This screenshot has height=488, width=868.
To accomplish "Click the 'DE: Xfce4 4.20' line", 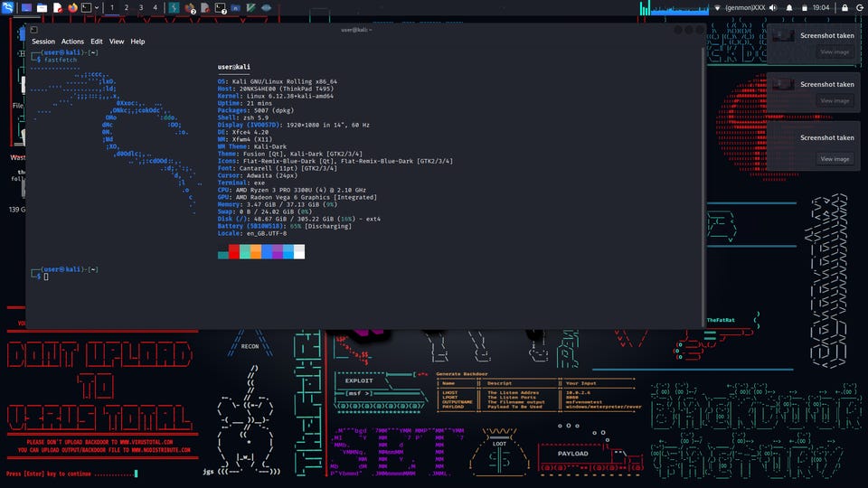I will click(243, 132).
